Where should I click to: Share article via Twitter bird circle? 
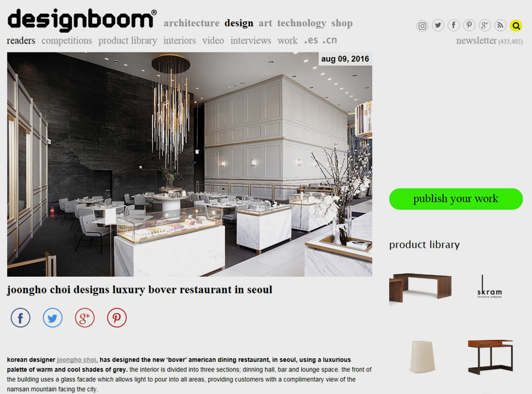[x=52, y=318]
